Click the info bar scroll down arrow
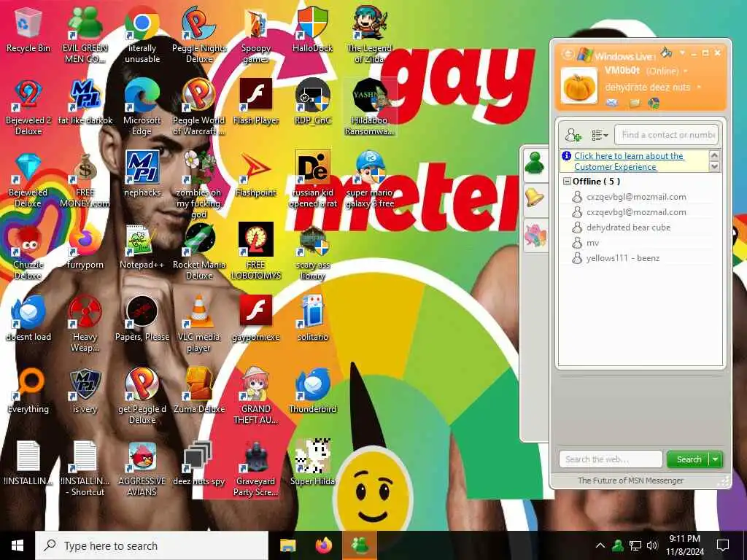This screenshot has height=560, width=747. (714, 167)
